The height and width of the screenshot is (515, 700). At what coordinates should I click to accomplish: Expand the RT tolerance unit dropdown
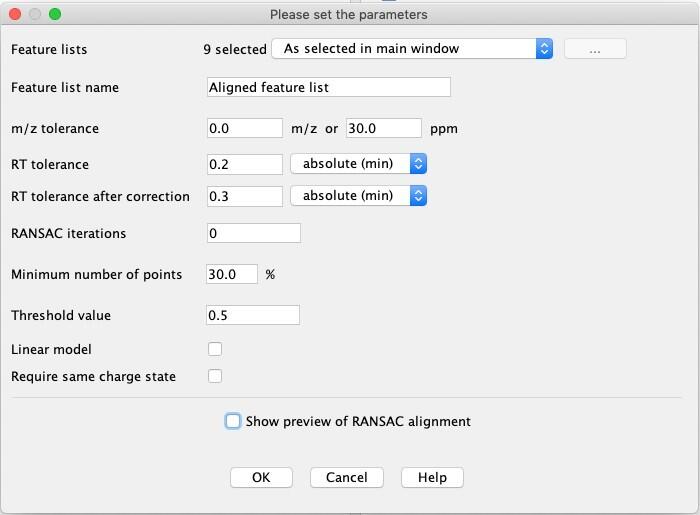coord(358,163)
